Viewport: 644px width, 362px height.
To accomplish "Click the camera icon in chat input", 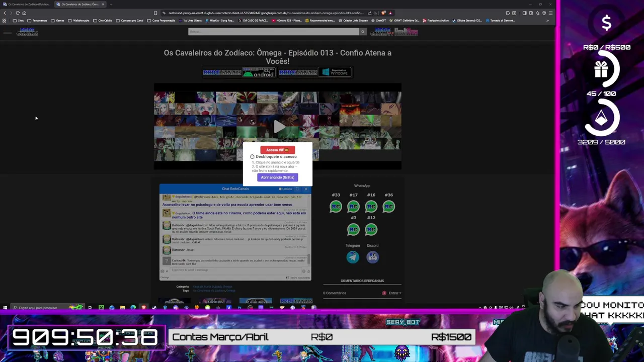I will pos(162,271).
